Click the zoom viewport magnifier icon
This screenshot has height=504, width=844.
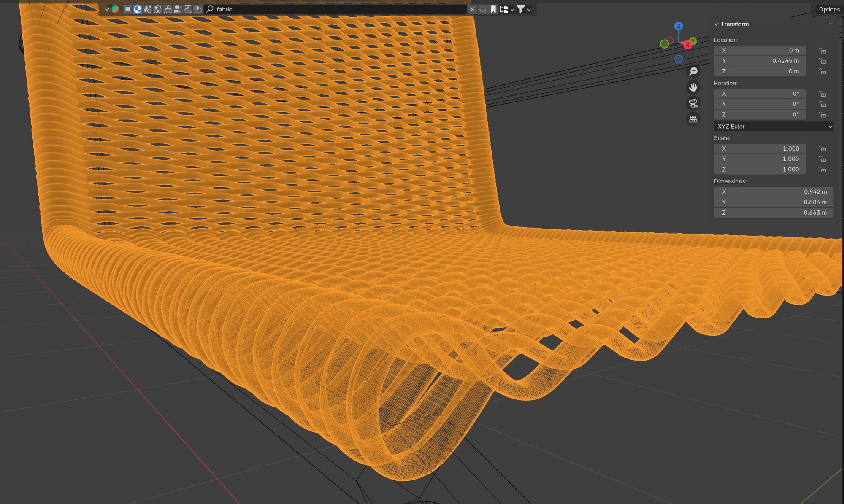click(693, 72)
